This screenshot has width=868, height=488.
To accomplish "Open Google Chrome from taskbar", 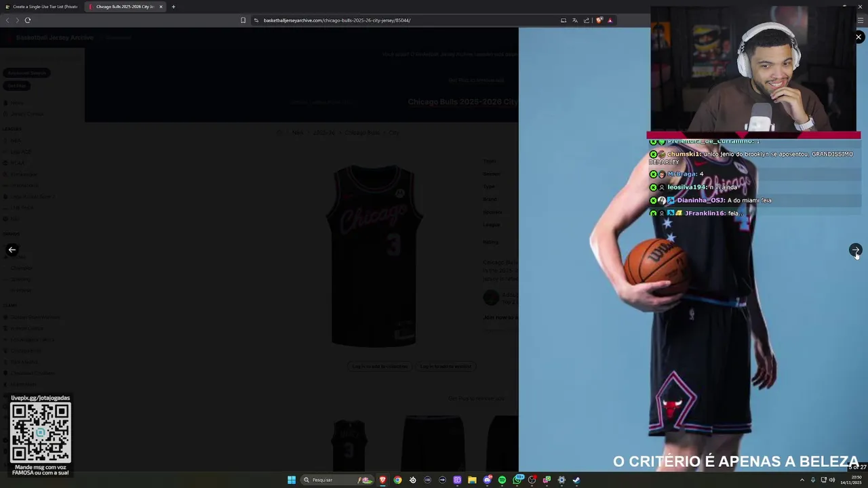I will 398,480.
